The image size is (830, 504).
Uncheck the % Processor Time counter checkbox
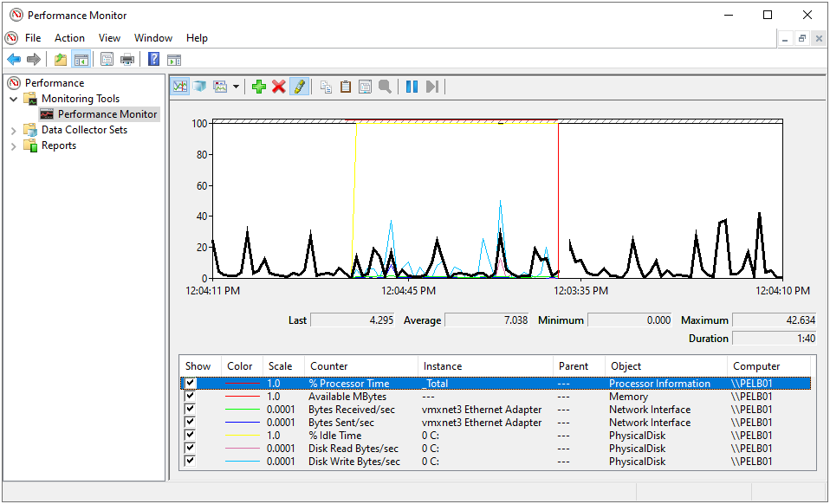point(191,384)
